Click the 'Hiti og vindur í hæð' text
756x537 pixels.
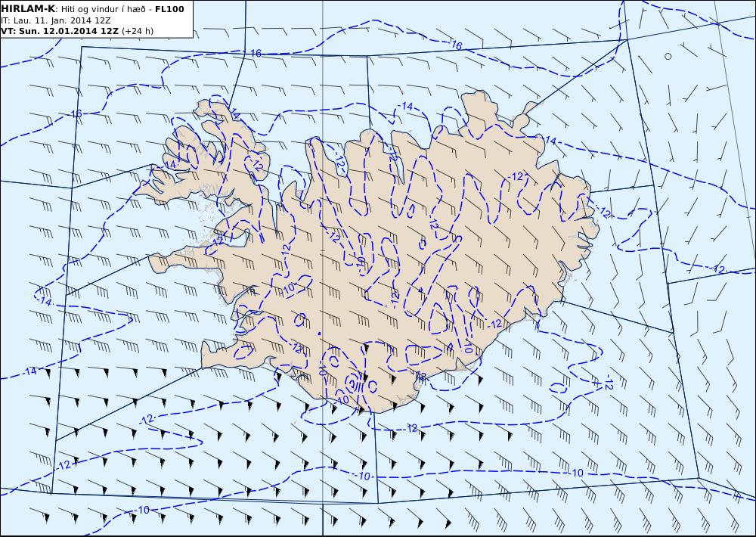(103, 10)
